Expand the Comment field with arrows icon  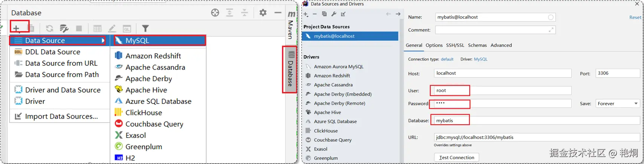551,30
